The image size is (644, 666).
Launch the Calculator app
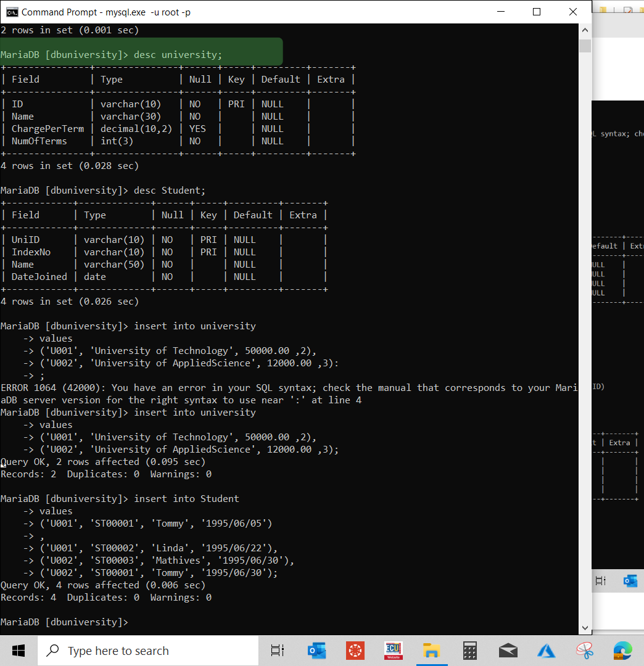pos(470,651)
